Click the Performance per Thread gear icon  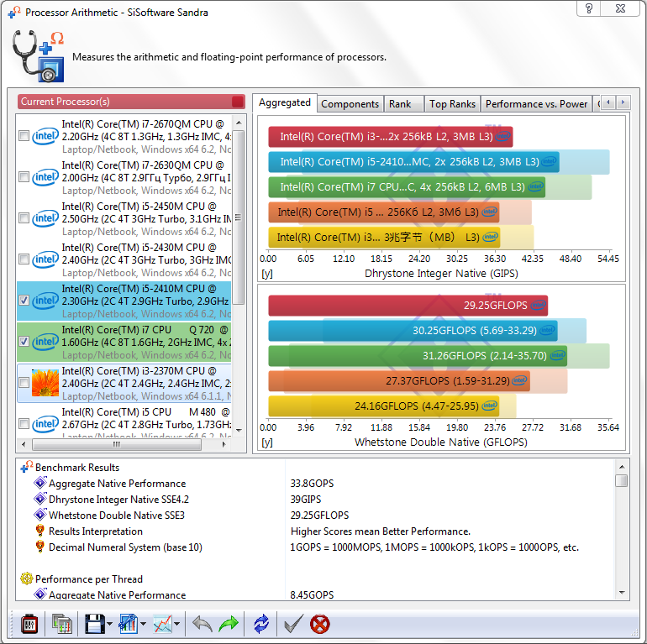click(26, 579)
